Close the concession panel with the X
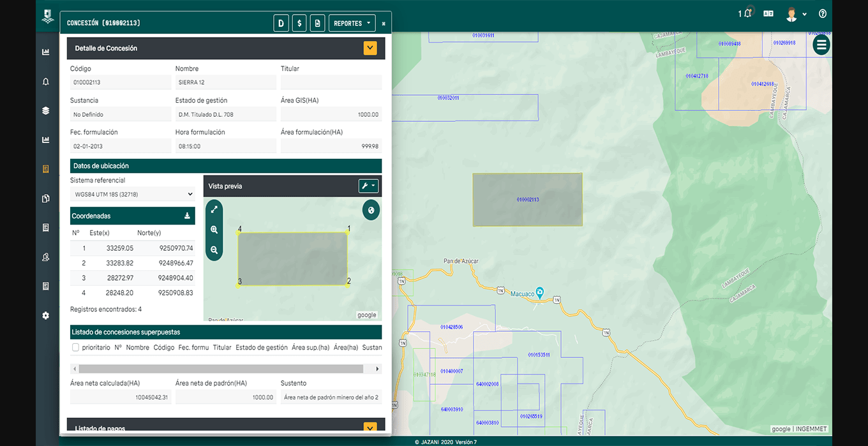The width and height of the screenshot is (868, 446). click(x=384, y=24)
